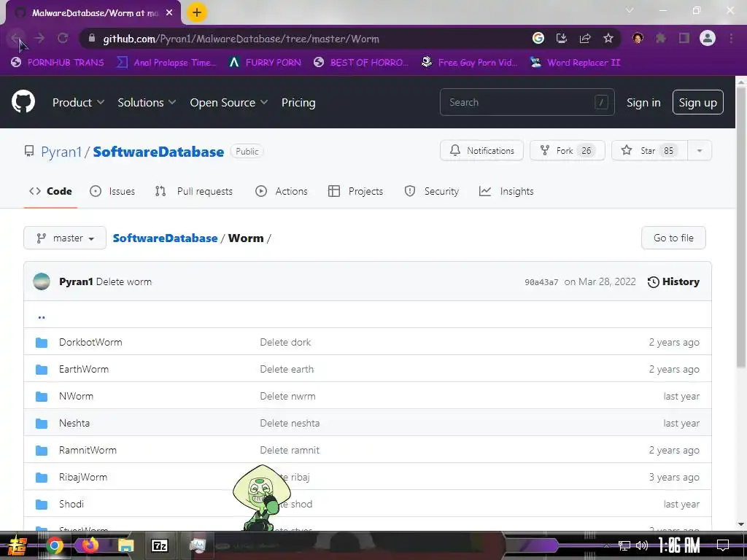Open Chrome from the taskbar

[55, 545]
